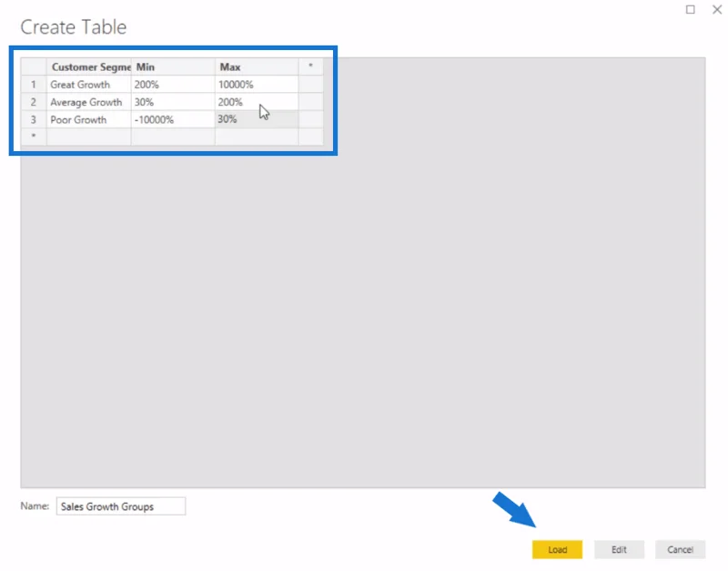The height and width of the screenshot is (571, 728).
Task: Click the empty Customer Segment cell in new row
Action: pos(88,137)
